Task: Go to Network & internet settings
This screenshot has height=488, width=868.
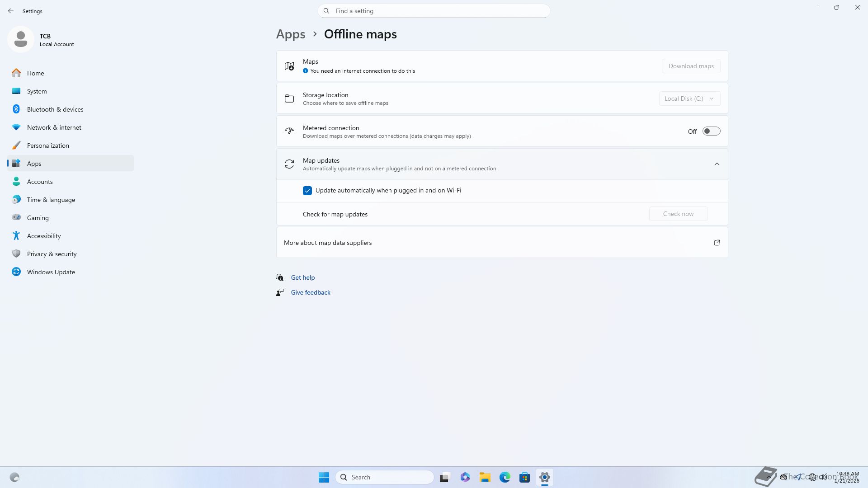Action: 54,127
